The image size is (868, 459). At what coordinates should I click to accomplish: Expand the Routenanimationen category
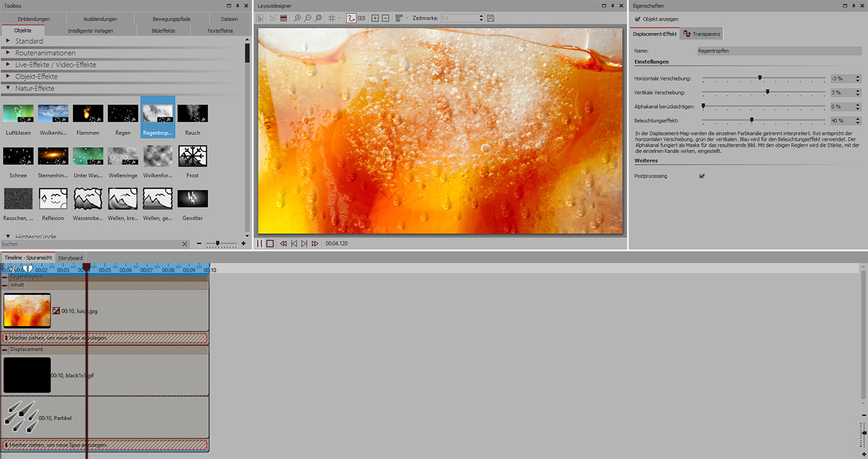(8, 53)
